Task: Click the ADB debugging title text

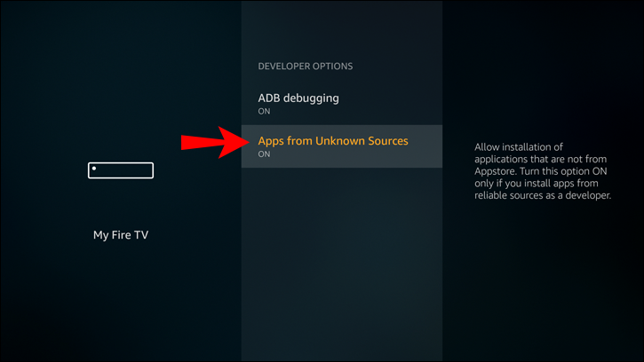Action: pyautogui.click(x=298, y=98)
